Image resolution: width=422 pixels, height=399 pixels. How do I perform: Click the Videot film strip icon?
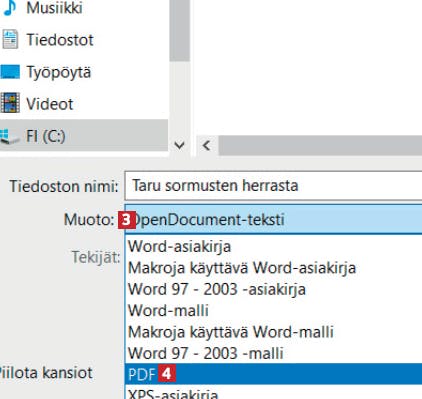tap(10, 103)
